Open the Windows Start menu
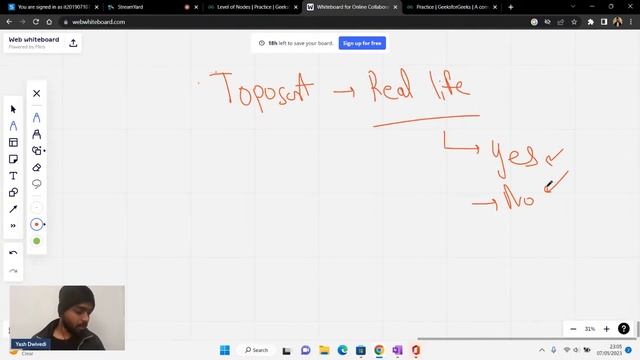The width and height of the screenshot is (640, 360). (x=225, y=350)
